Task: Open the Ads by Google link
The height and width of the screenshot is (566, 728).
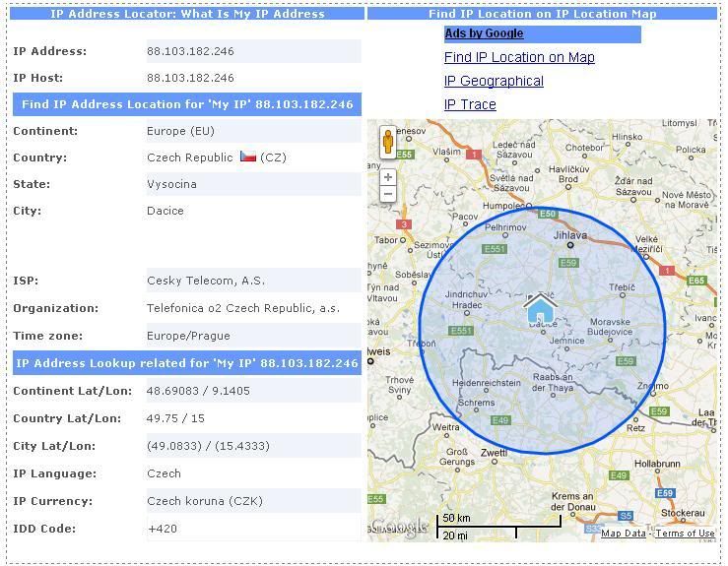Action: [484, 33]
